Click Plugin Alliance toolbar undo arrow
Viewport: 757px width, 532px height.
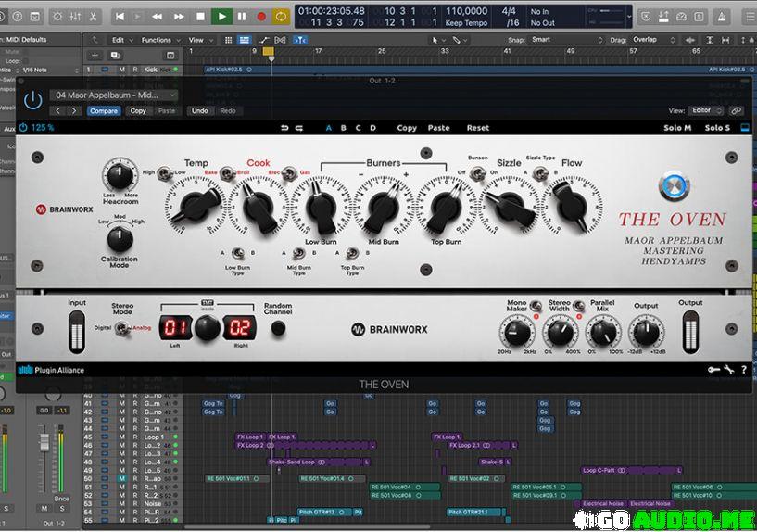coord(284,128)
